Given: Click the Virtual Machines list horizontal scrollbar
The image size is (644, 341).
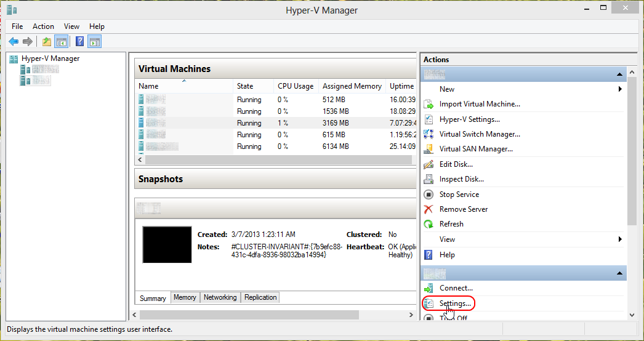Looking at the screenshot, I should [278, 159].
